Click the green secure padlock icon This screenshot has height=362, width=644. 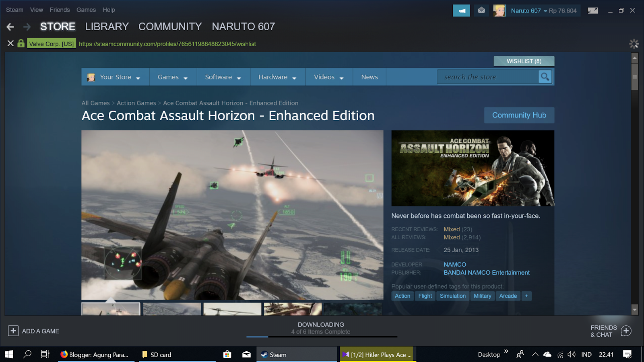[21, 43]
